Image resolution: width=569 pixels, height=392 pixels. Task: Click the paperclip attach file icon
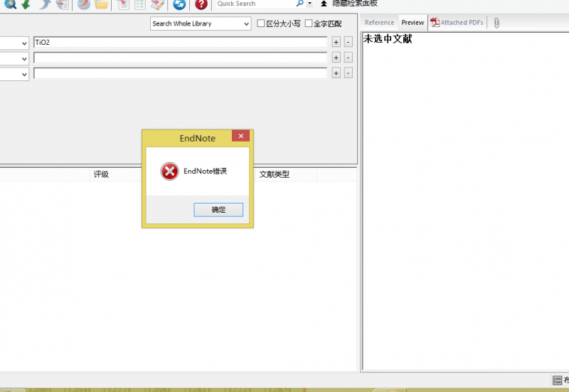496,23
